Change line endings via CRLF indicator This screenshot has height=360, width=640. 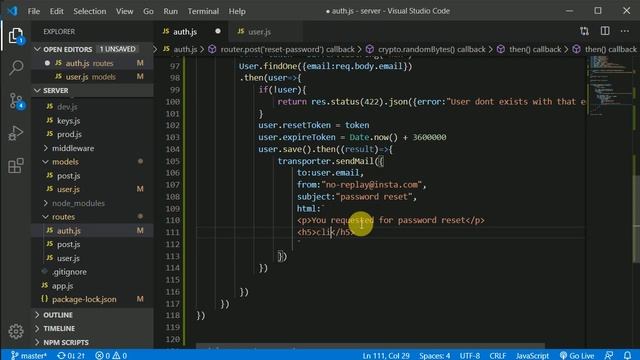[x=498, y=356]
